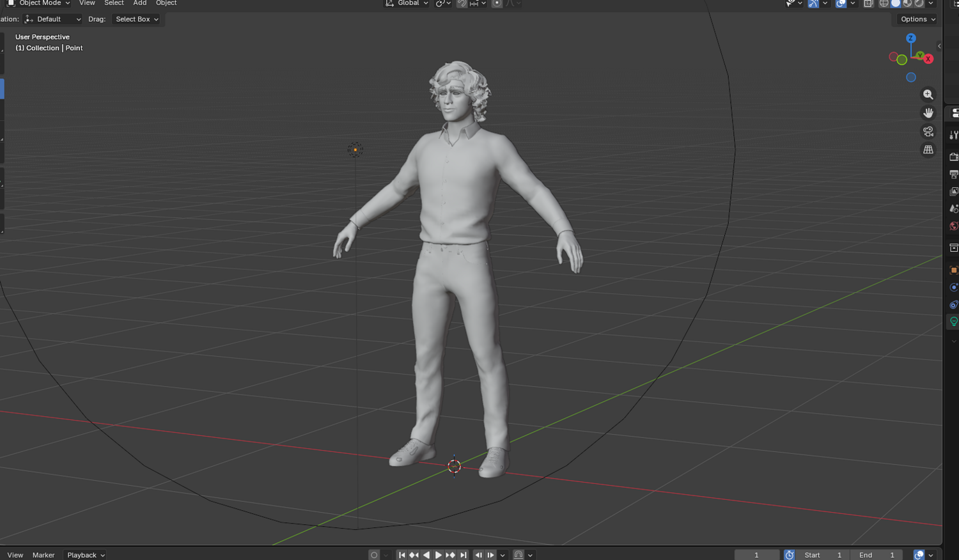959x560 pixels.
Task: Toggle snapping magnet in 3D header
Action: pyautogui.click(x=462, y=3)
